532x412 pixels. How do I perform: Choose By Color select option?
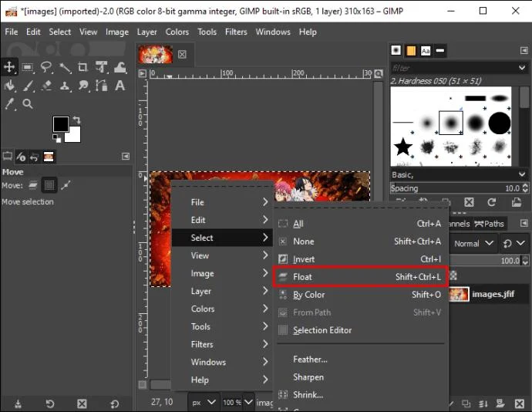pyautogui.click(x=360, y=295)
